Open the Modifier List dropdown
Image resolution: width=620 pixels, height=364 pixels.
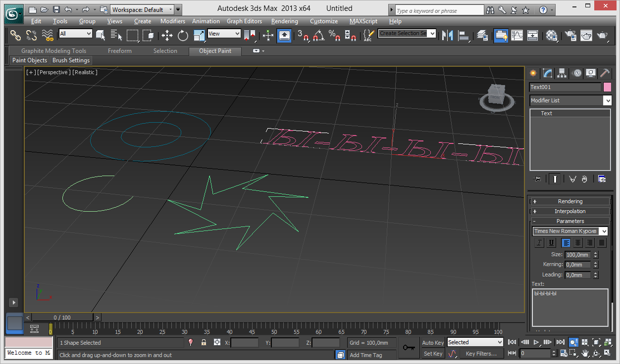(x=570, y=100)
